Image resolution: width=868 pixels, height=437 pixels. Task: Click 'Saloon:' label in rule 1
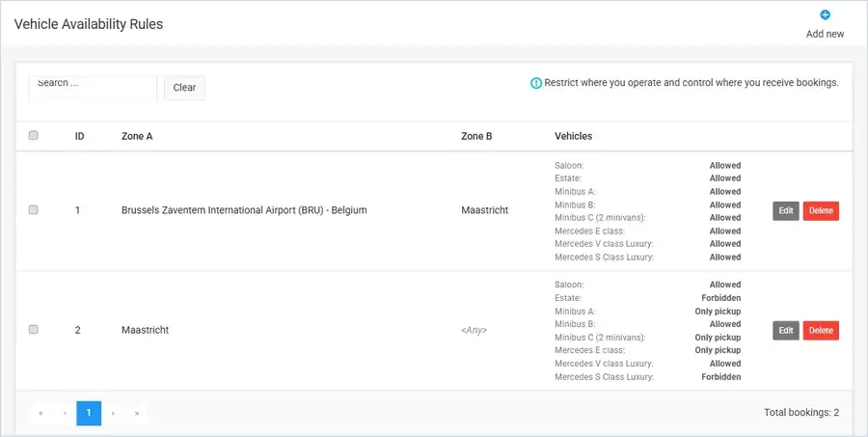point(569,166)
